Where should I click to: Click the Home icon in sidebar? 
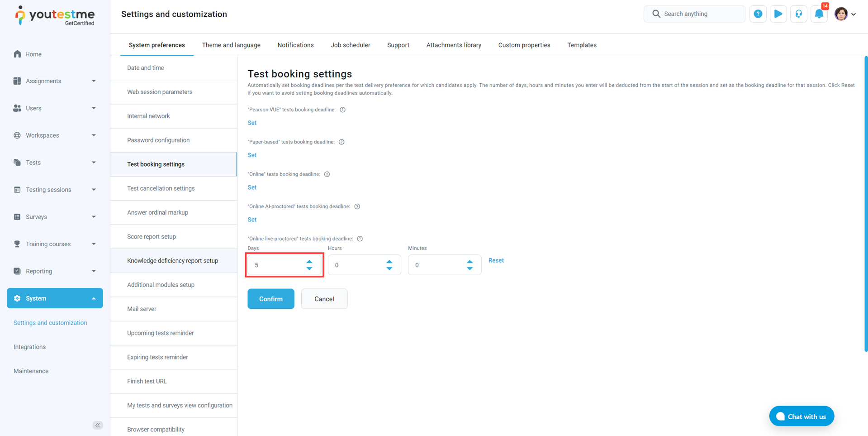[17, 54]
